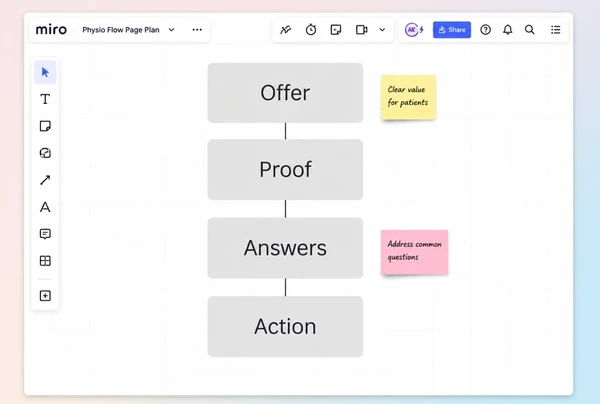Screen dimensions: 600x404
Task: Open the more tools plus icon
Action: (45, 295)
